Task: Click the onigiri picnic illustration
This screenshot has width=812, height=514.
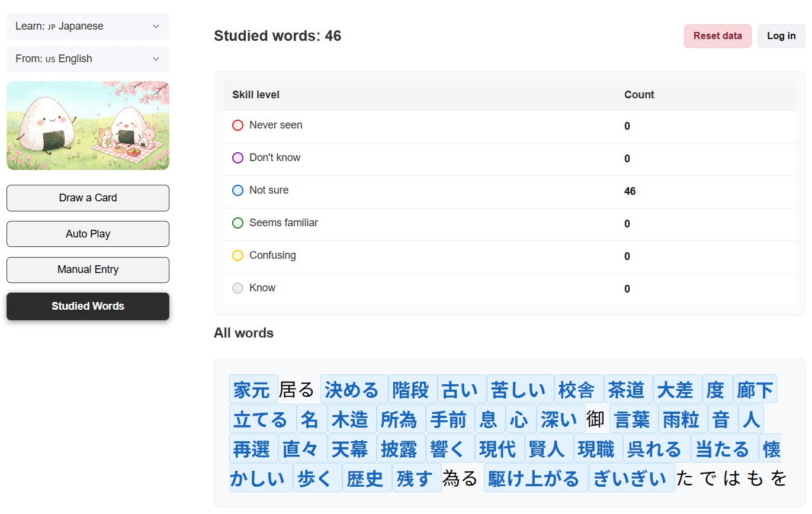Action: tap(88, 126)
